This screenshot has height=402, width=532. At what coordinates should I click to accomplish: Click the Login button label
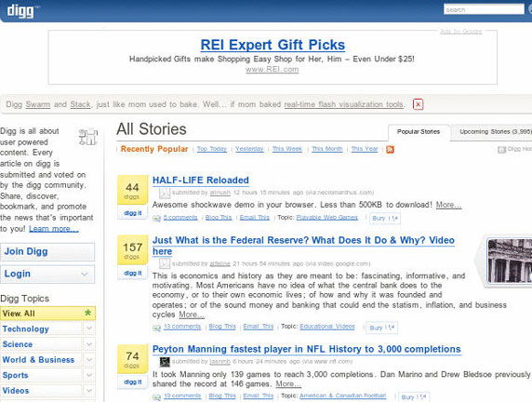(18, 274)
